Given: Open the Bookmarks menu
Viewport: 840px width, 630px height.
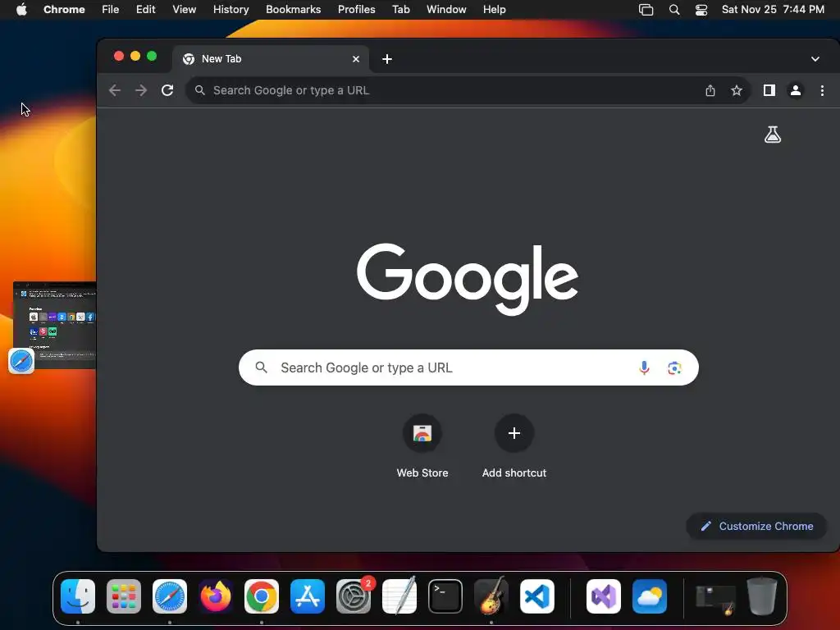Looking at the screenshot, I should point(293,9).
